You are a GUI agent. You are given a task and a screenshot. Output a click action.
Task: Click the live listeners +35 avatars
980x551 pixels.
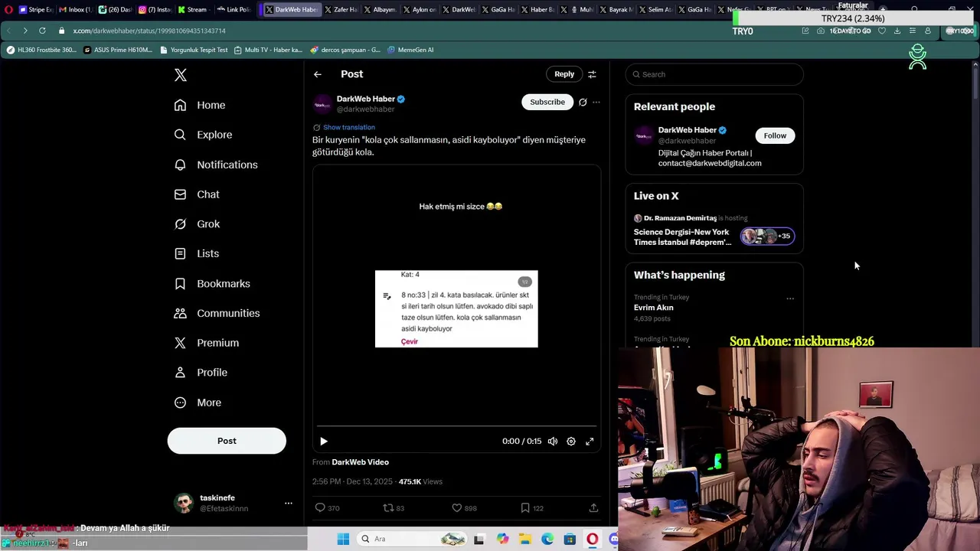(x=767, y=236)
